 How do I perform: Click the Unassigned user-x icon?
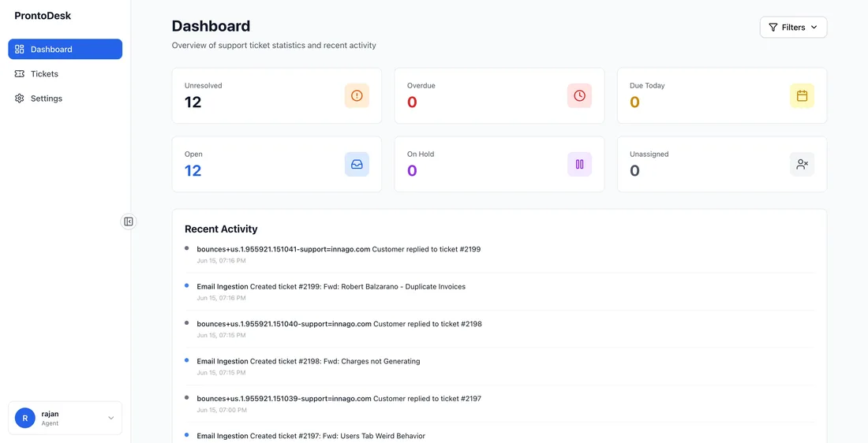coord(803,164)
